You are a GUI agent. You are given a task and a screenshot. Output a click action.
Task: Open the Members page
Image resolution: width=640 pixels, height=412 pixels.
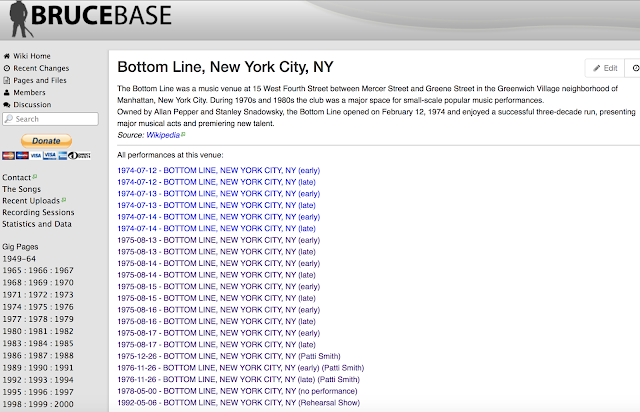[29, 93]
